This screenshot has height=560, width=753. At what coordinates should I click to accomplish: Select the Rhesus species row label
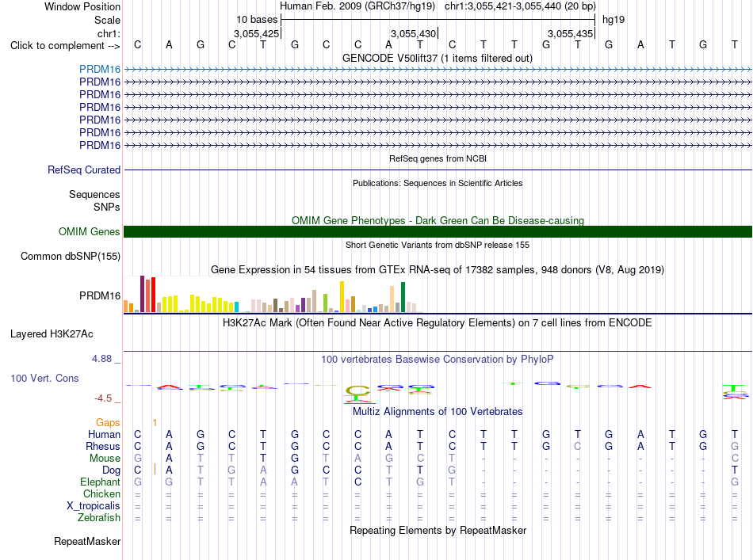point(103,446)
